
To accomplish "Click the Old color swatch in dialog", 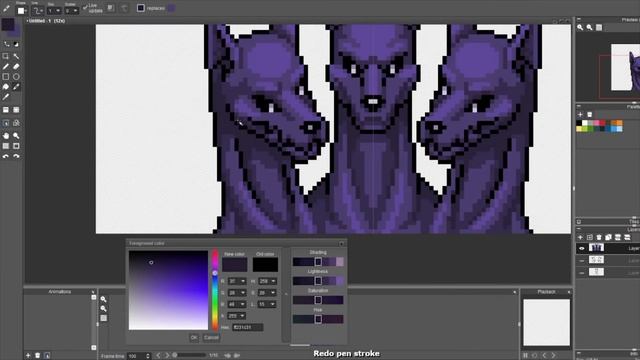I will 265,264.
